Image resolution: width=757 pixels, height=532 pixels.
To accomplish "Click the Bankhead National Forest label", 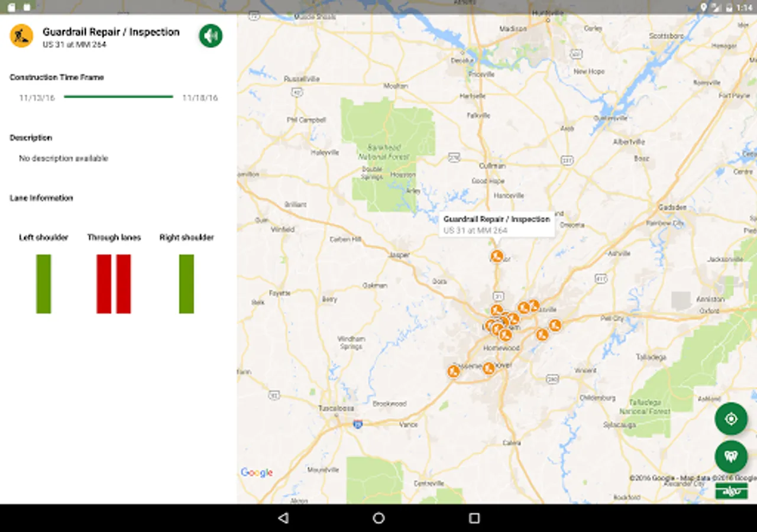I will pos(384,152).
